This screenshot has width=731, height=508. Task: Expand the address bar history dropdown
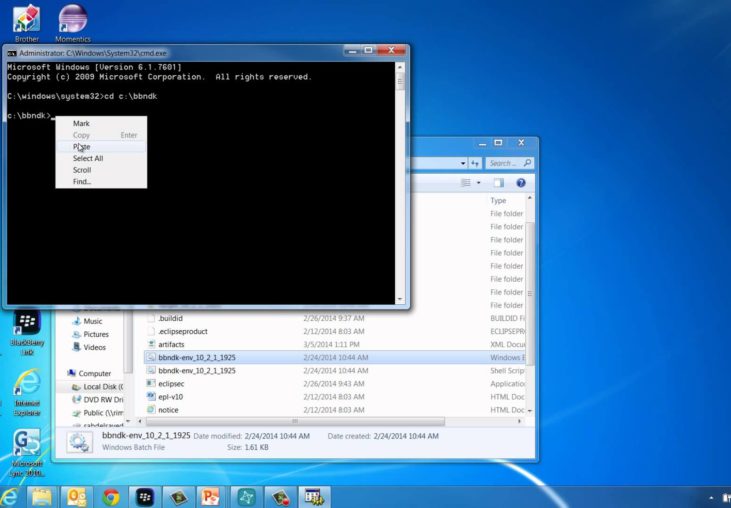464,163
